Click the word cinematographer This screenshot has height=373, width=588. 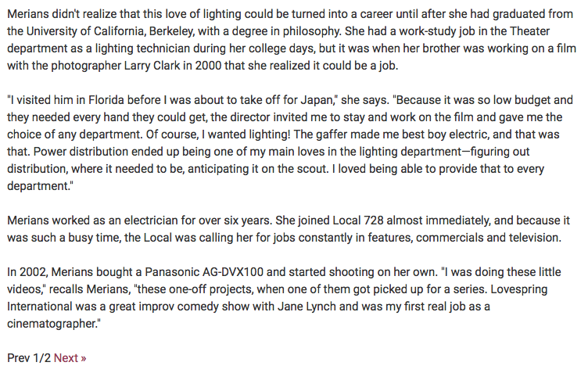tap(52, 324)
